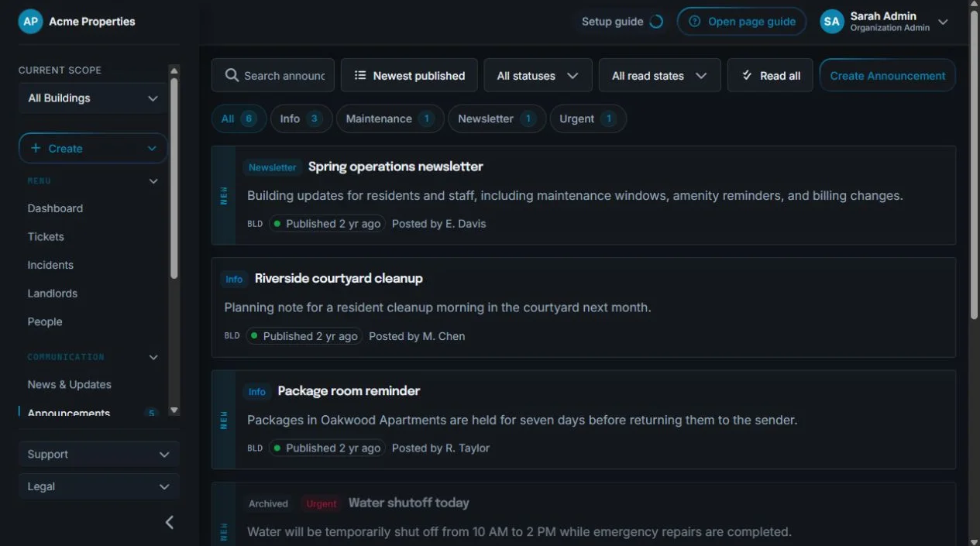This screenshot has height=546, width=980.
Task: Collapse the sidebar with left arrow
Action: coord(170,522)
